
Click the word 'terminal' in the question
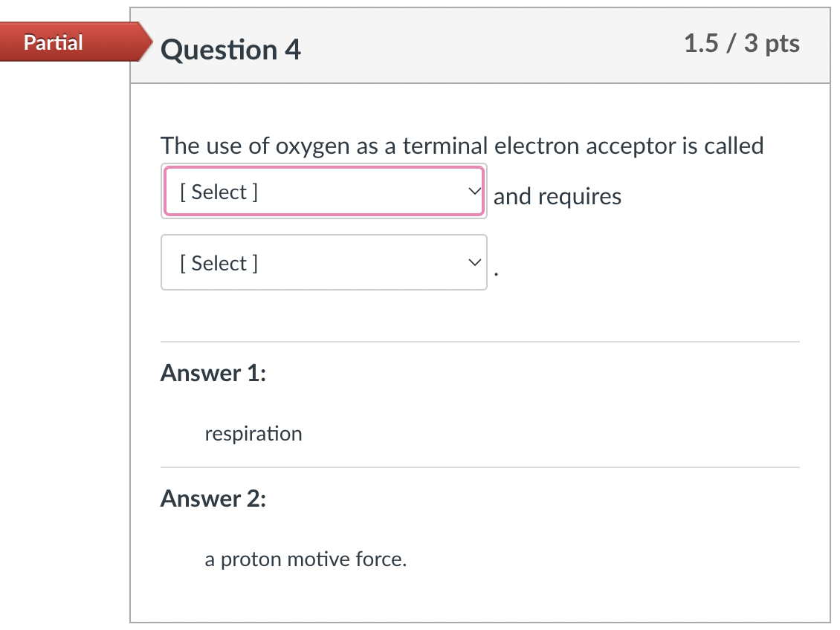(445, 146)
